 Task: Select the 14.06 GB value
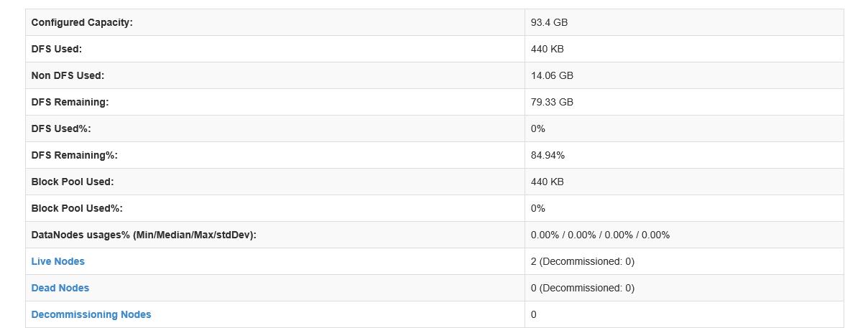pos(552,75)
